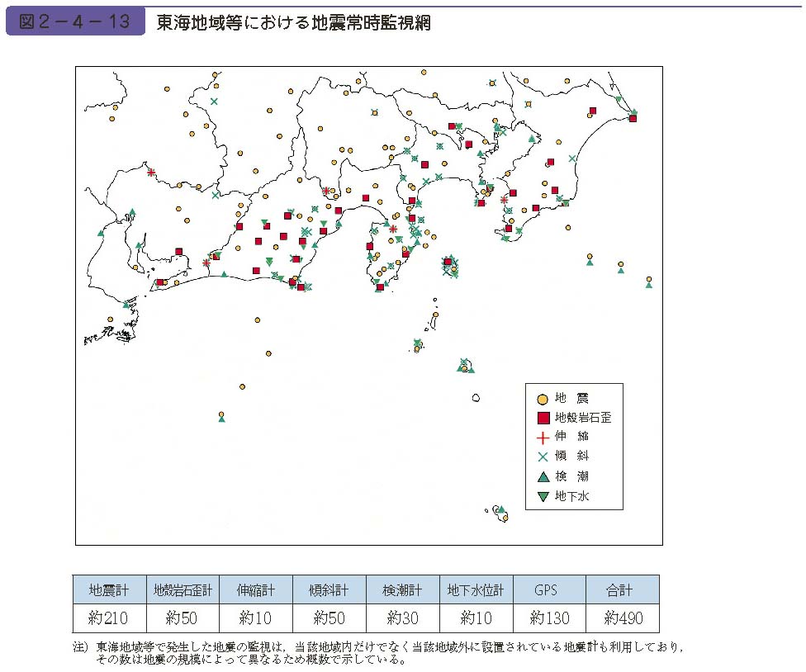Screen dimensions: 806x672
Task: Click the 注) footnote marker
Action: 81,647
